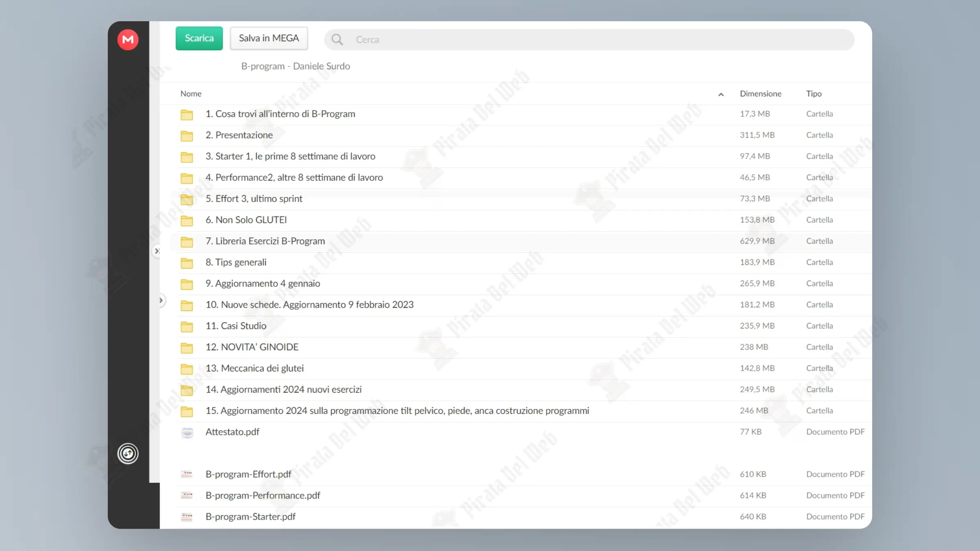Select 9. Aggiornamento 4 gennaio name
The height and width of the screenshot is (551, 980).
tap(263, 284)
